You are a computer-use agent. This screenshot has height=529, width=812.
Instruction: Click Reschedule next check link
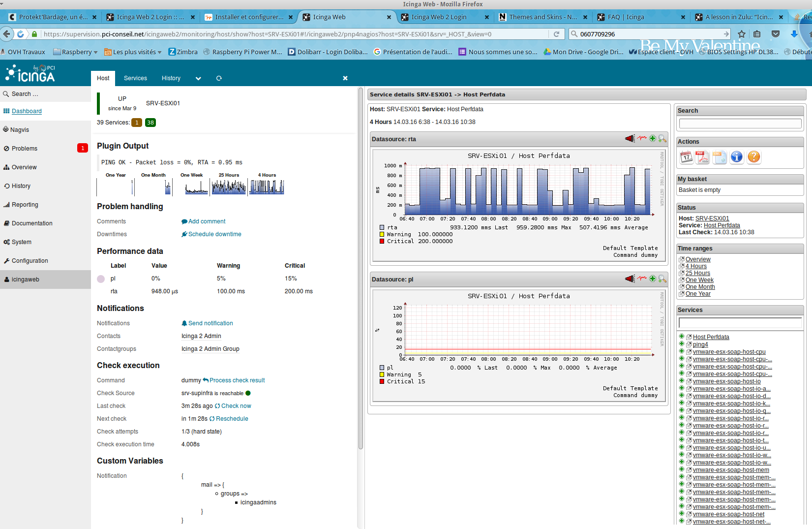(x=229, y=419)
